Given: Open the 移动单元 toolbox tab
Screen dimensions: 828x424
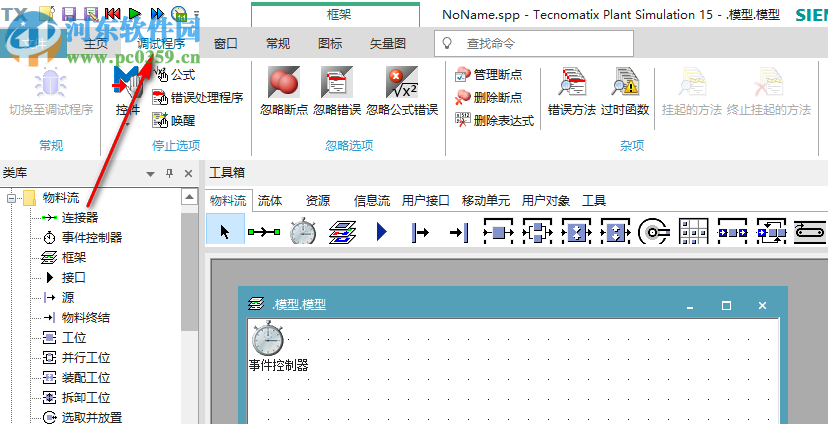Looking at the screenshot, I should tap(486, 201).
